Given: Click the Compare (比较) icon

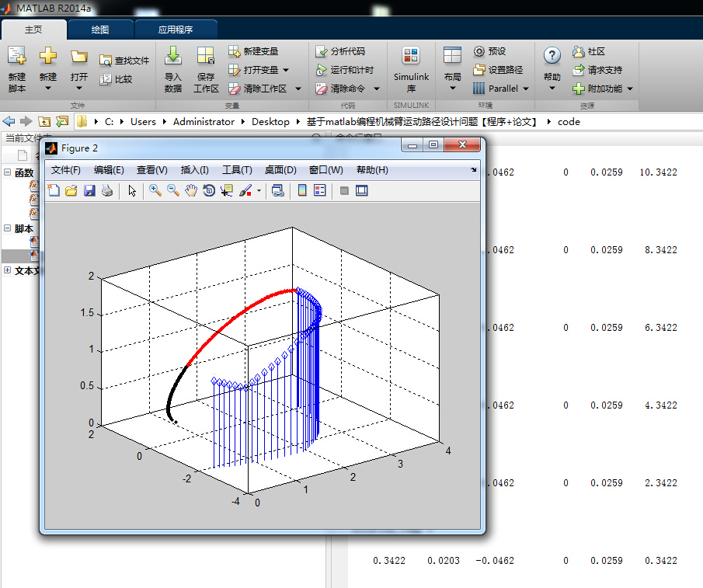Looking at the screenshot, I should point(106,79).
